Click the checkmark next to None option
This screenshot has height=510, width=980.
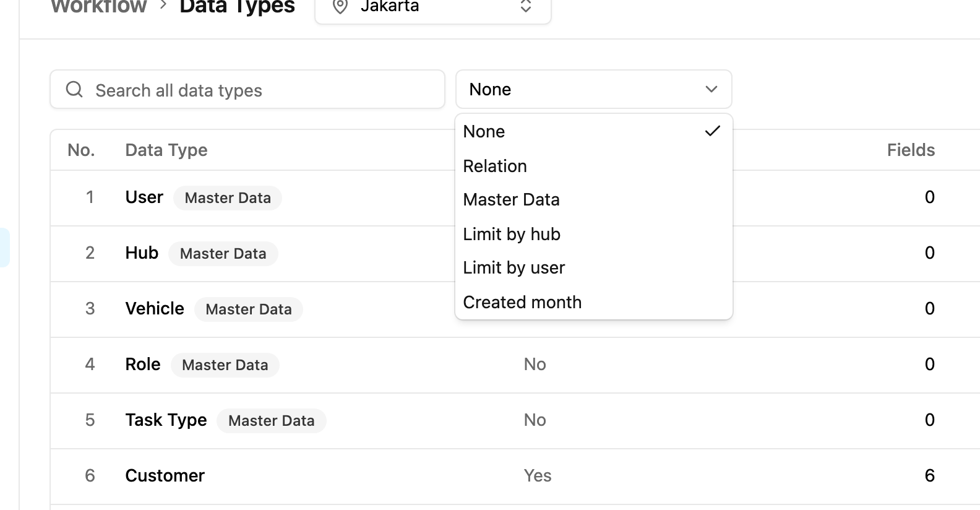713,131
